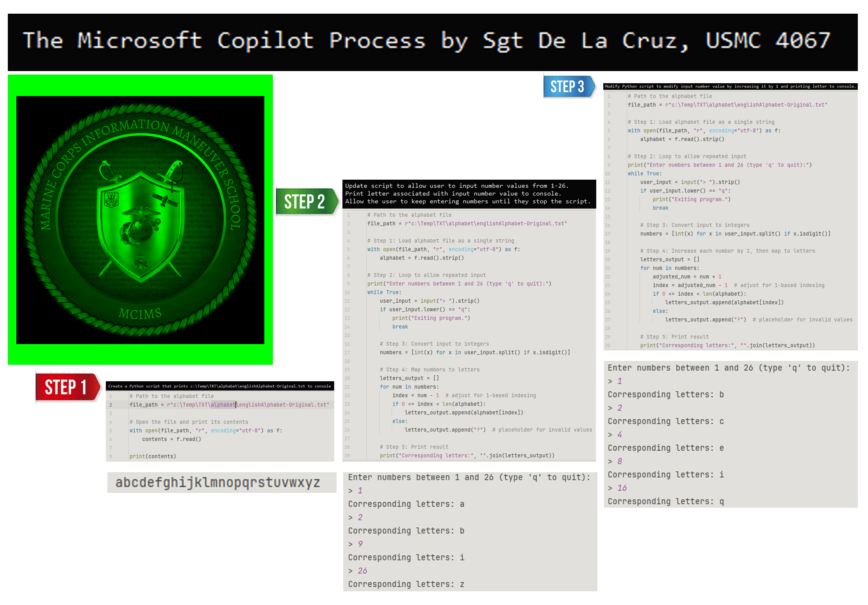This screenshot has width=868, height=605.
Task: Click 'index = num - 1' line in Step 2 code
Action: coord(416,395)
